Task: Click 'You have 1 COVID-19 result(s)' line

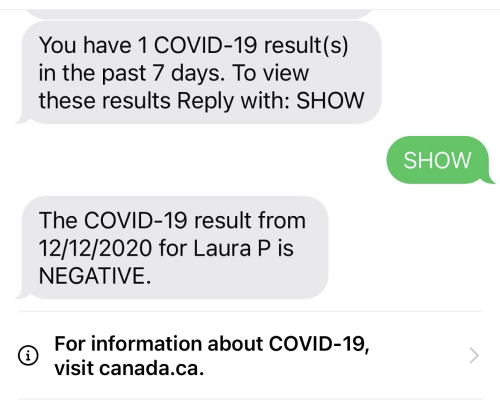Action: pos(193,45)
